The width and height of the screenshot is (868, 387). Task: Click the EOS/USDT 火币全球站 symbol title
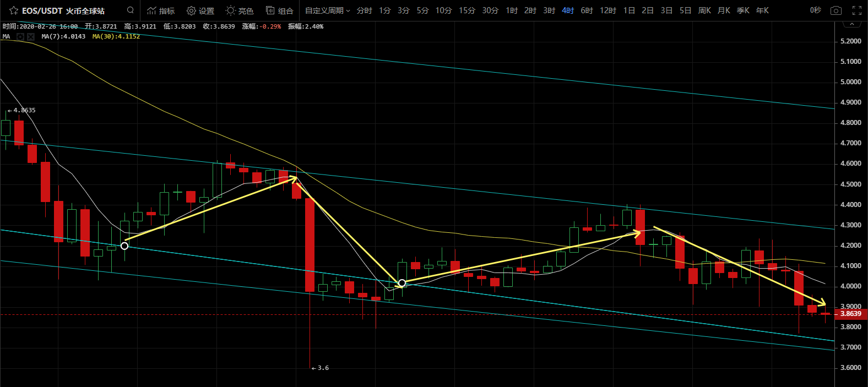[x=63, y=10]
